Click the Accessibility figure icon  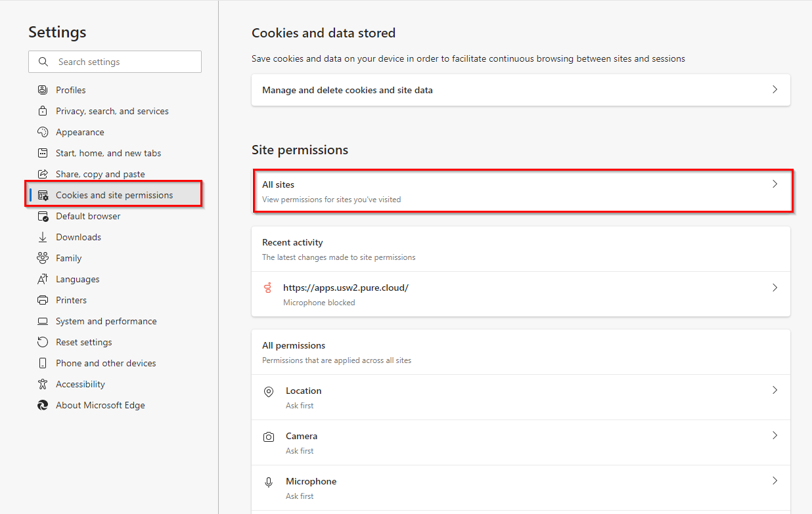point(43,384)
